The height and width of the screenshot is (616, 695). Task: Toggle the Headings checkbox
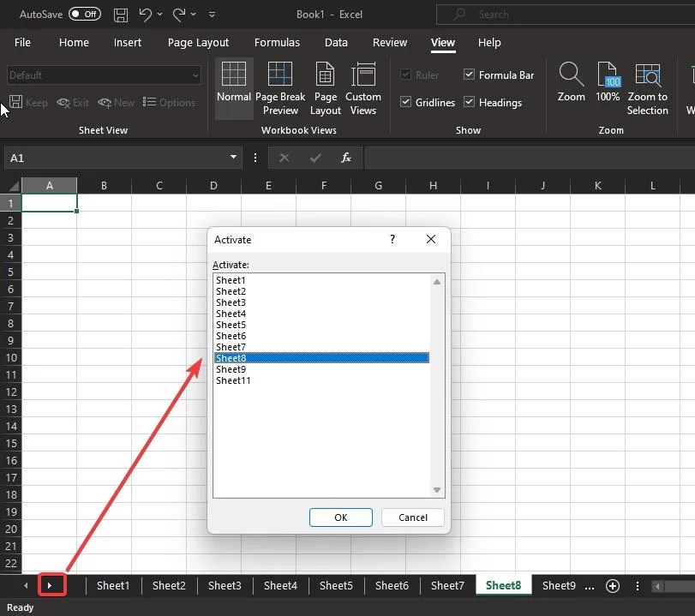[469, 102]
